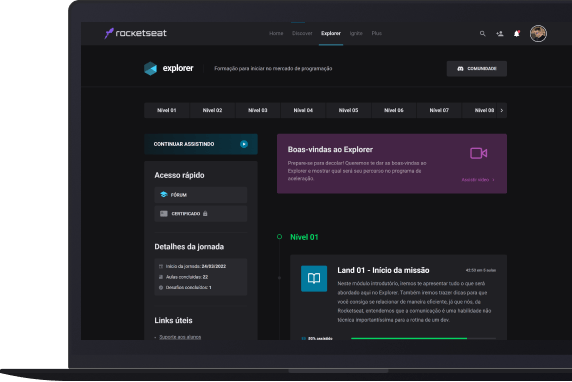Click the locked Certificado button
Viewport: 572px width, 382px height.
pos(201,214)
